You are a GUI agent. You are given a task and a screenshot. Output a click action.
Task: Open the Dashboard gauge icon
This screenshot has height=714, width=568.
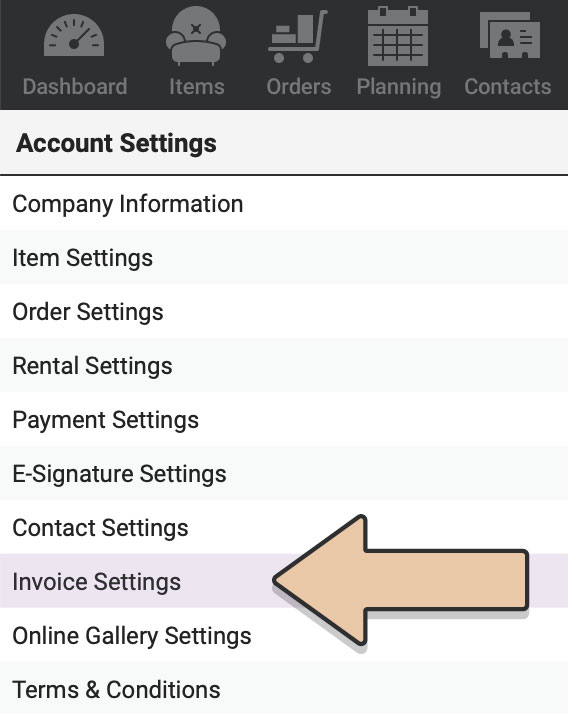click(x=74, y=36)
